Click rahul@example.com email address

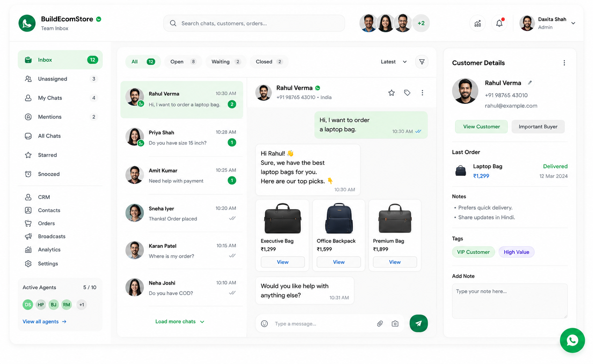[511, 106]
